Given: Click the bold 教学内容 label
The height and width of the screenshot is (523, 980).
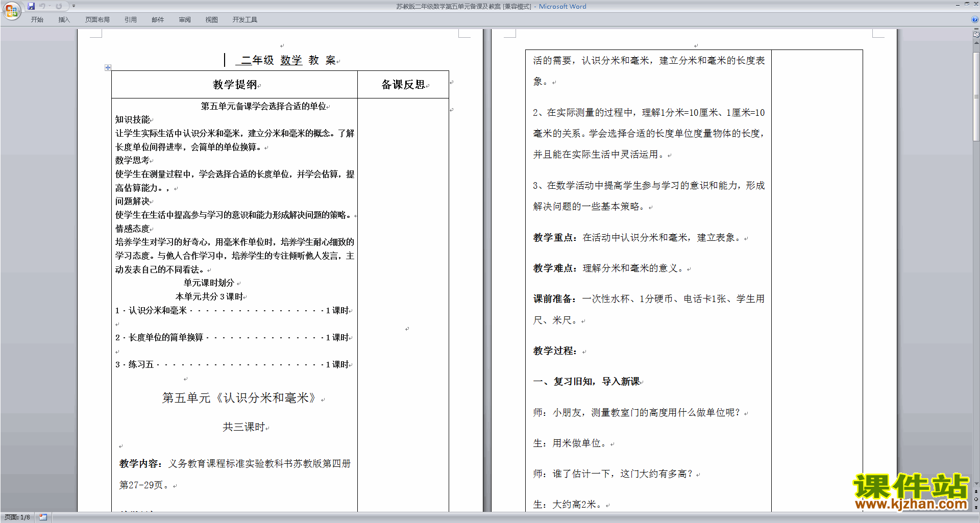Looking at the screenshot, I should (141, 464).
